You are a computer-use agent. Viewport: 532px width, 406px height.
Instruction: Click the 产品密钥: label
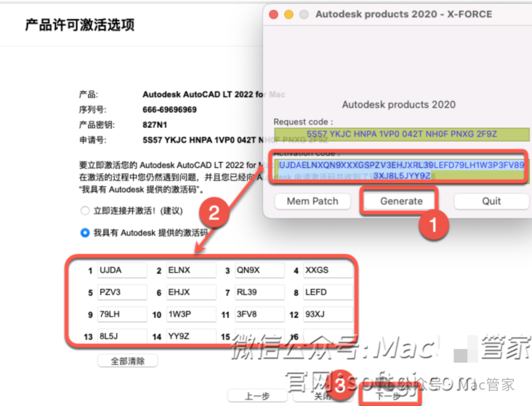point(97,125)
